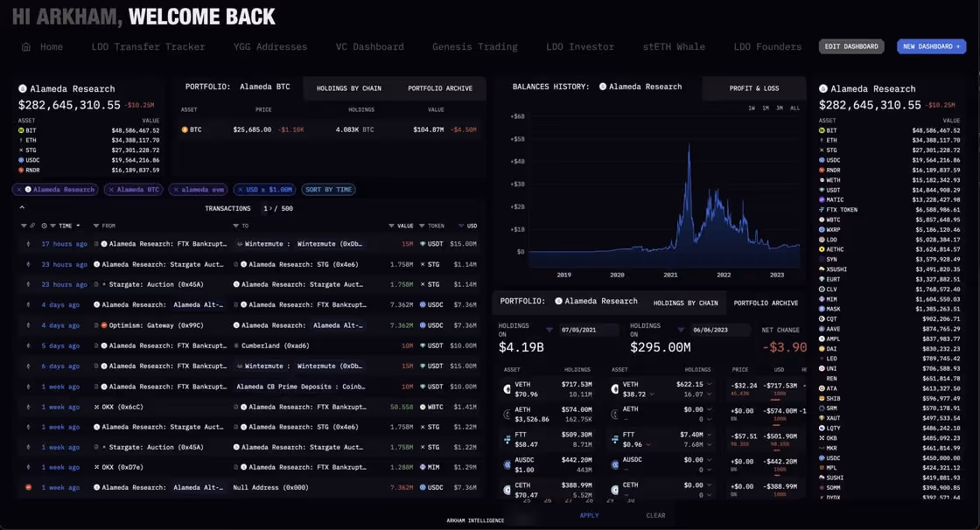Click the chain-link filter icon above the transaction list

(31, 226)
